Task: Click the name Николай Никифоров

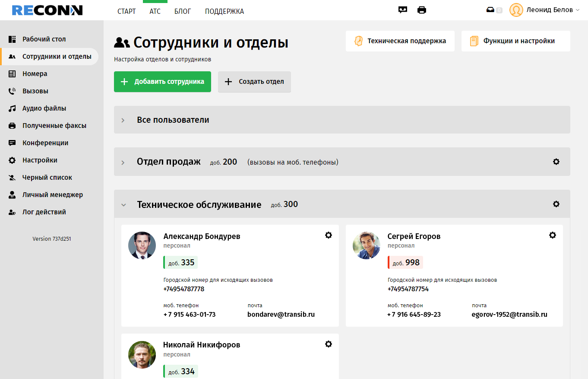Action: click(x=202, y=345)
